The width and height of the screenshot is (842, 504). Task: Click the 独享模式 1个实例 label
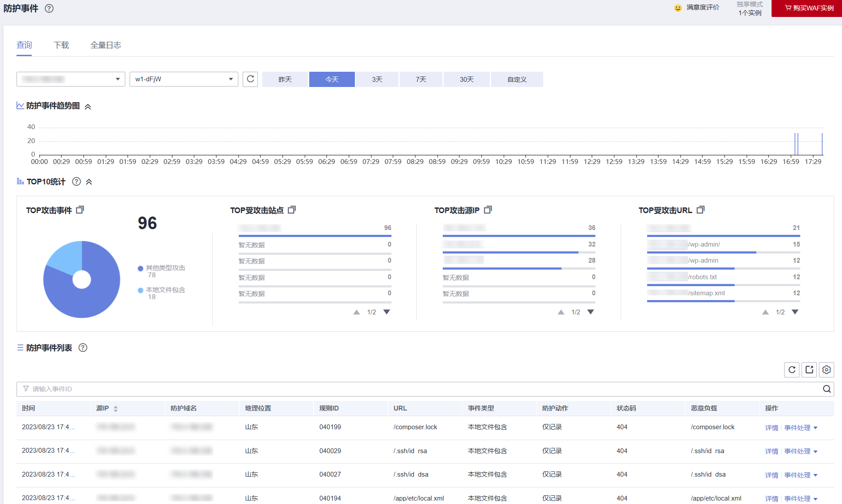[750, 8]
